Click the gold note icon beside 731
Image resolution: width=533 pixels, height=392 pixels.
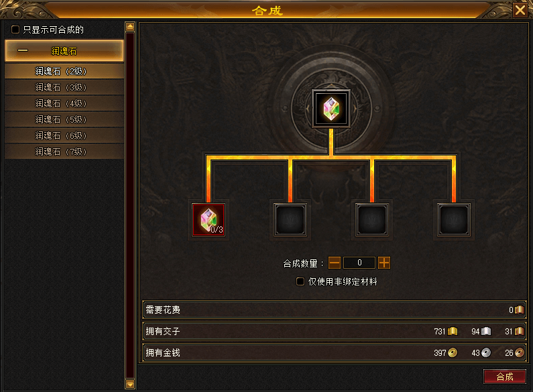[x=453, y=331]
